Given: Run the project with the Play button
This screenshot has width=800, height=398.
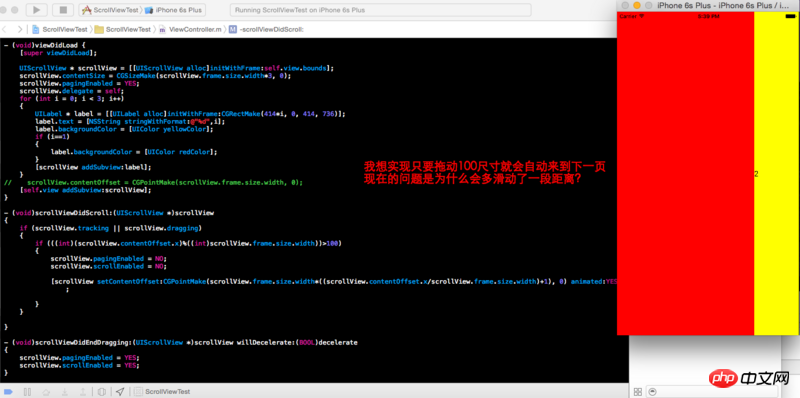Looking at the screenshot, I should click(x=36, y=10).
